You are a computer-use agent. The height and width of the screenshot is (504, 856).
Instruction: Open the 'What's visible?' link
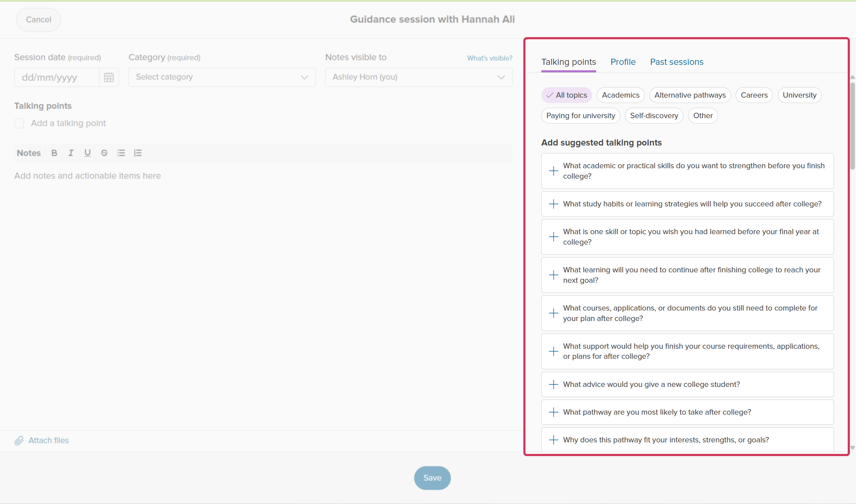tap(489, 58)
